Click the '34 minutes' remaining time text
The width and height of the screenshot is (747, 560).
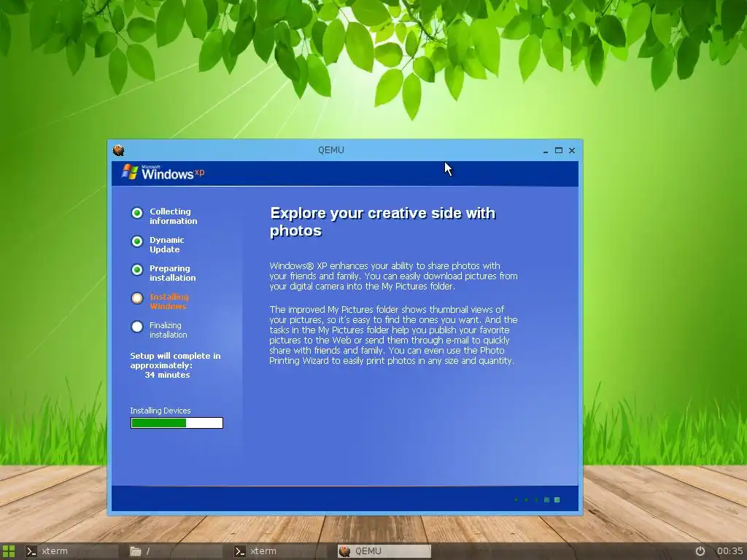tap(167, 375)
